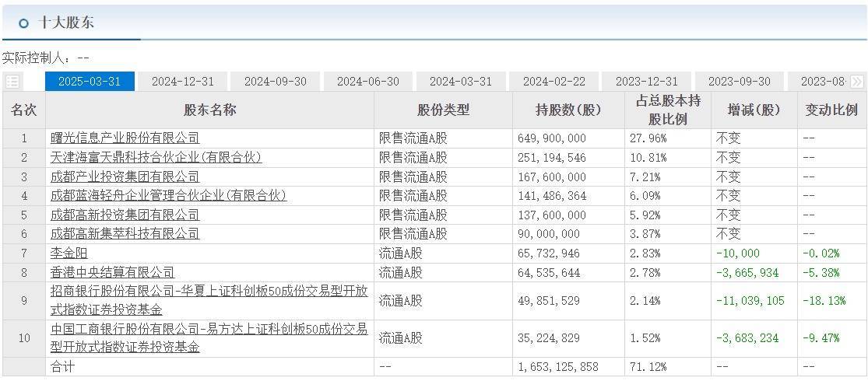Click the holding value 167,600,000
This screenshot has height=381, width=868.
point(552,177)
